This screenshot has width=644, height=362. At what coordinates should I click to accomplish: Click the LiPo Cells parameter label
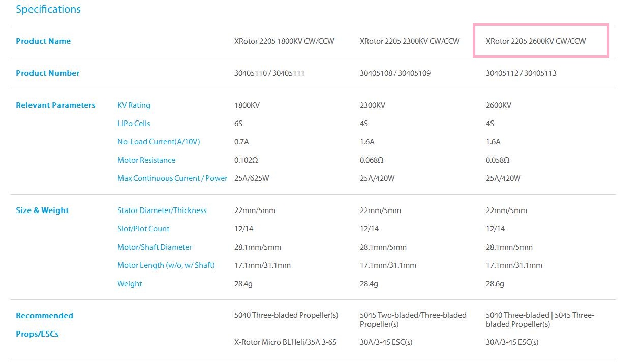[x=134, y=124]
